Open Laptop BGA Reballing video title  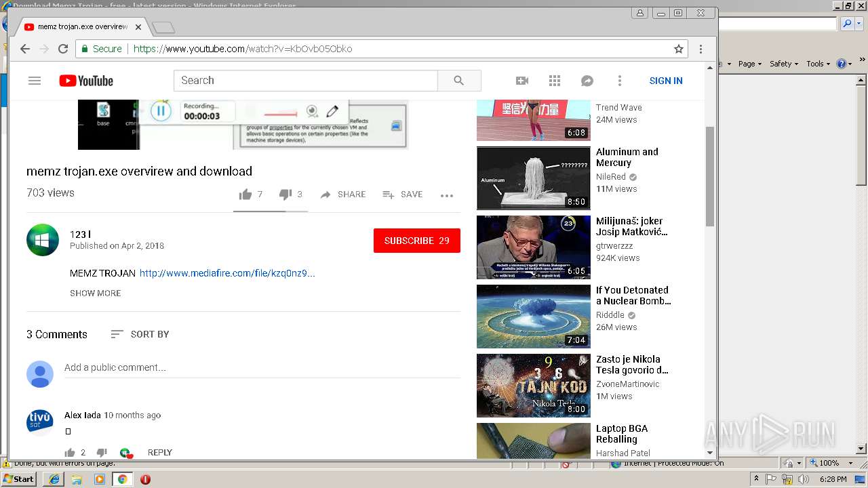pos(622,434)
